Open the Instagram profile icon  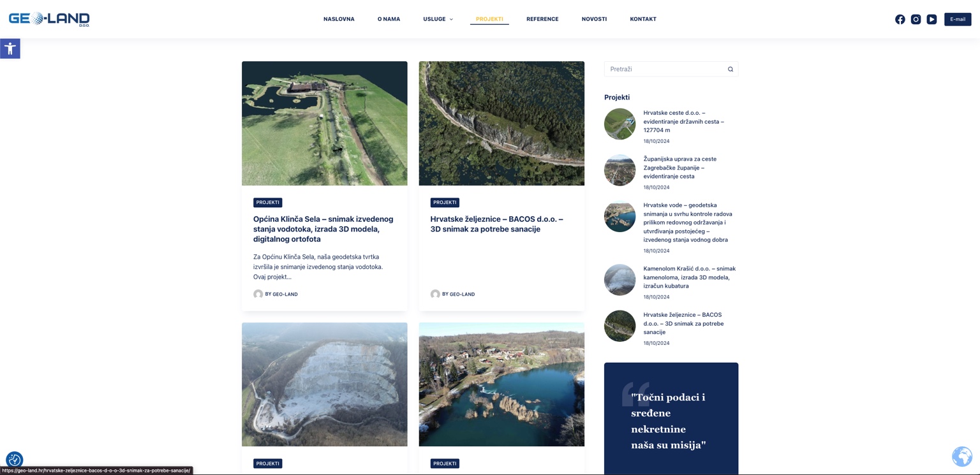click(x=916, y=19)
